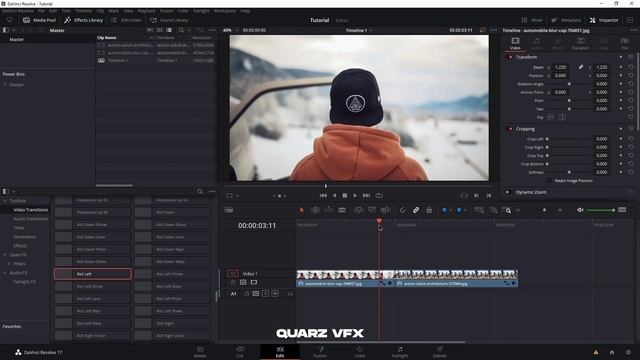Open Timeline View Options icon
This screenshot has width=640, height=360.
coord(229,210)
